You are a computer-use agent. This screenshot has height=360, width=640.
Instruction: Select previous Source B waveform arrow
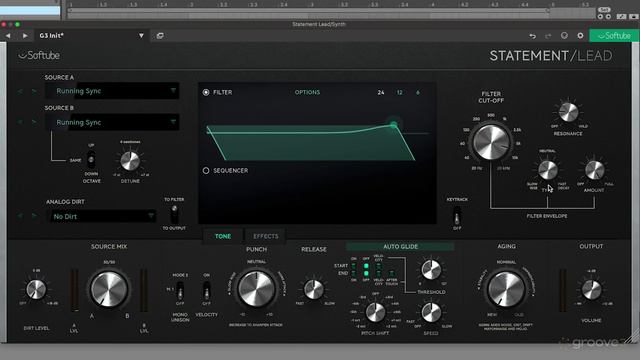(x=20, y=122)
